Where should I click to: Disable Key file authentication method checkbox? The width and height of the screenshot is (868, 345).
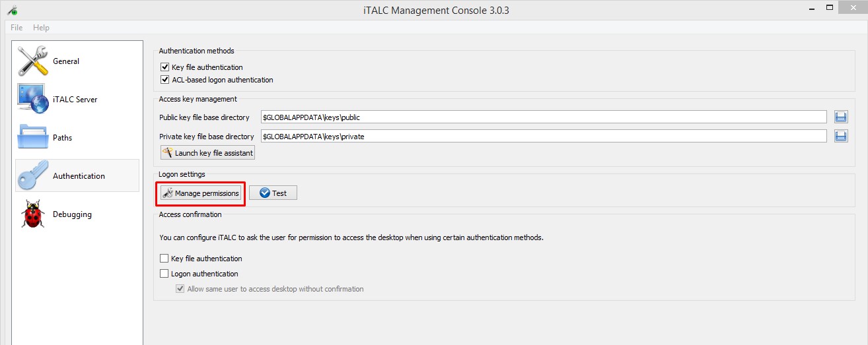pyautogui.click(x=165, y=67)
